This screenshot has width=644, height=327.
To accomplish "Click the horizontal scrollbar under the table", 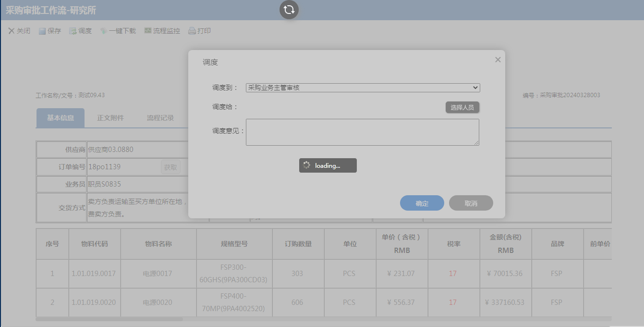I will click(109, 319).
